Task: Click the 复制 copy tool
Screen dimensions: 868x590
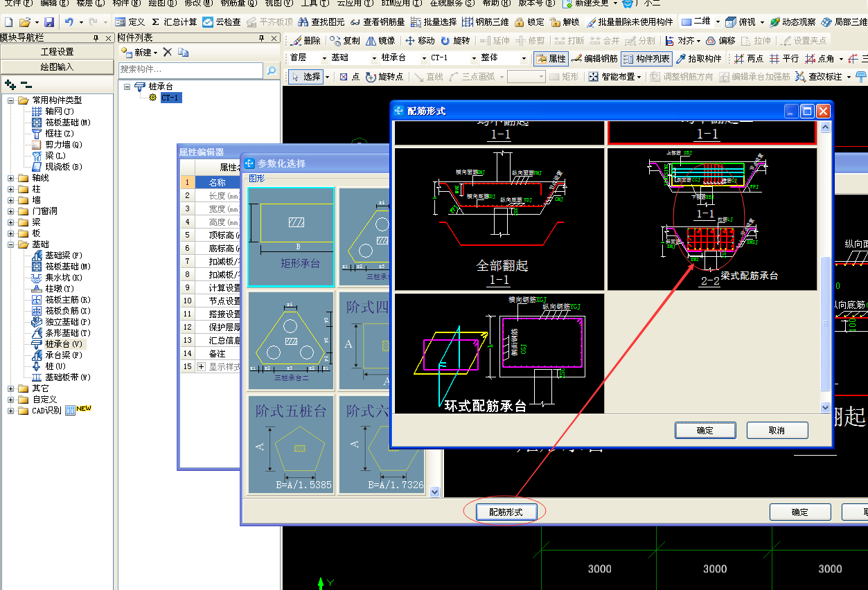Action: point(345,41)
